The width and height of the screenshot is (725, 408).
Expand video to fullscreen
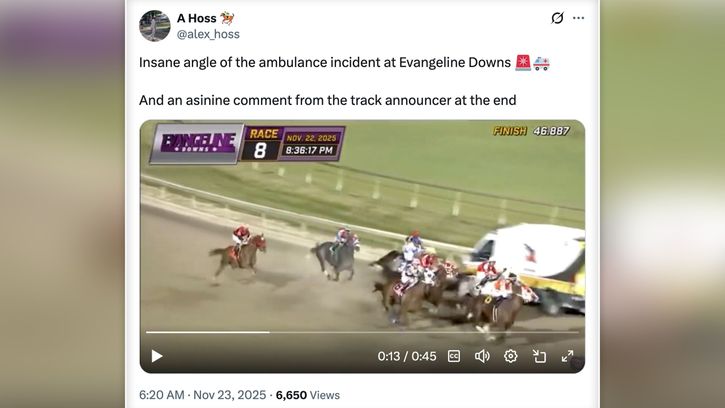tap(567, 356)
